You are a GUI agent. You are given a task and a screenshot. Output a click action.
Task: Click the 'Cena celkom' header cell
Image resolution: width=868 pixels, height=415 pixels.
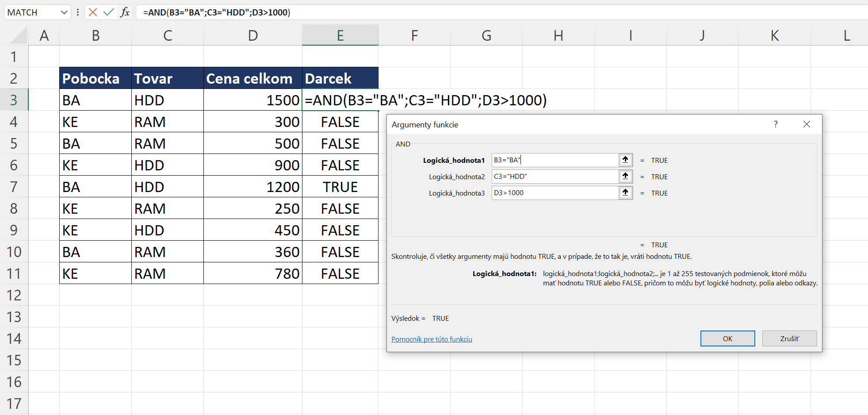click(x=253, y=78)
